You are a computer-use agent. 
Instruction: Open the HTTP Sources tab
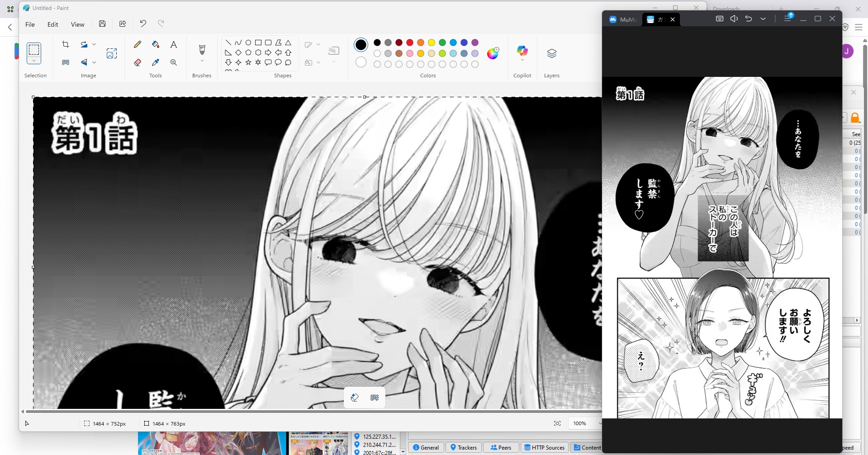(x=545, y=447)
